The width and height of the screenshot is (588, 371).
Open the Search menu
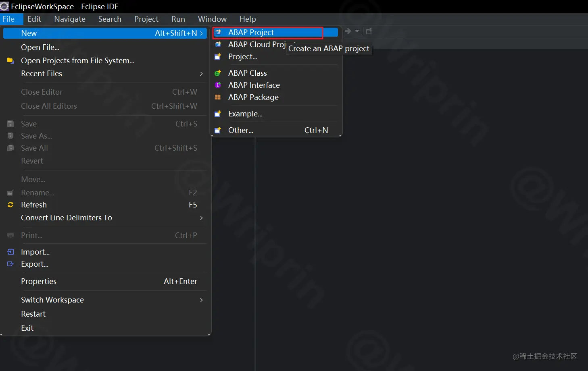pyautogui.click(x=110, y=19)
